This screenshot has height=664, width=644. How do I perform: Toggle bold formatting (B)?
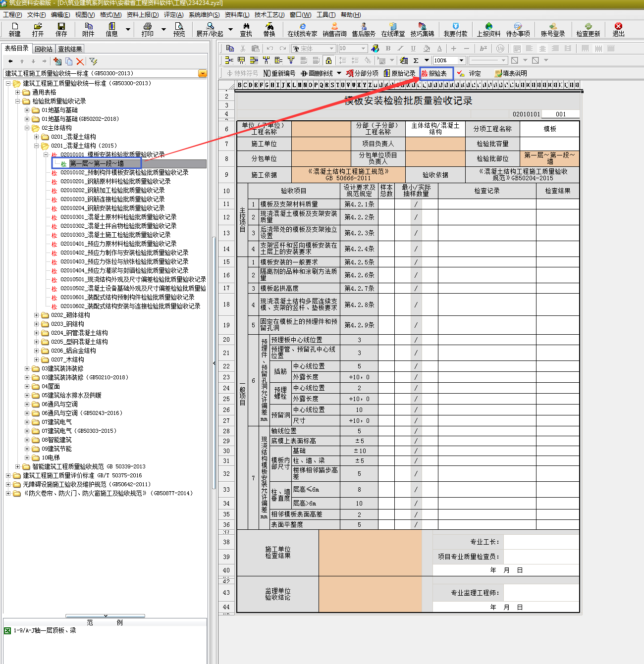pyautogui.click(x=388, y=49)
